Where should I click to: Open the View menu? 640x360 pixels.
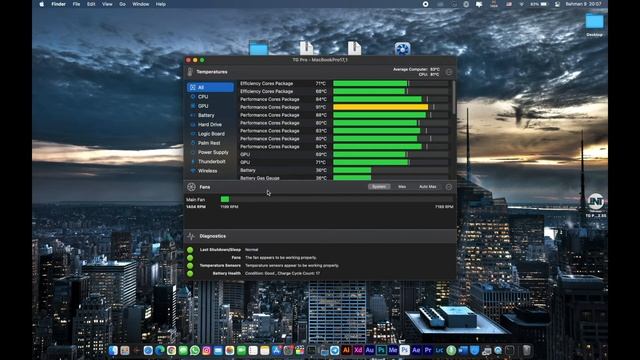tap(107, 4)
